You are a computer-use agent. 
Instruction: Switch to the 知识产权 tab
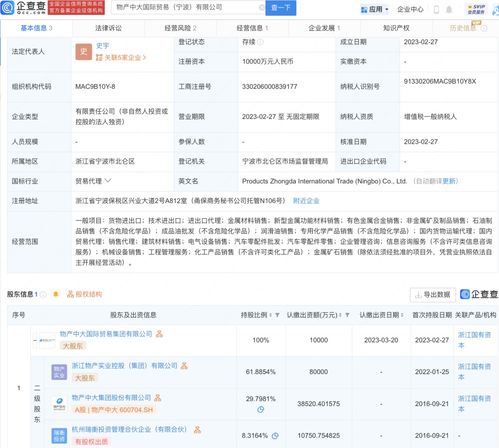(396, 28)
